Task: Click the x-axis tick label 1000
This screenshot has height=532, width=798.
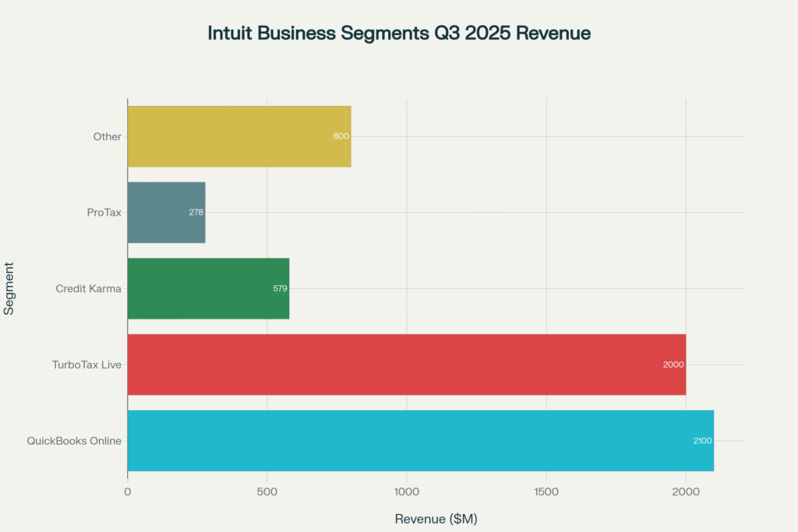Action: pos(407,491)
